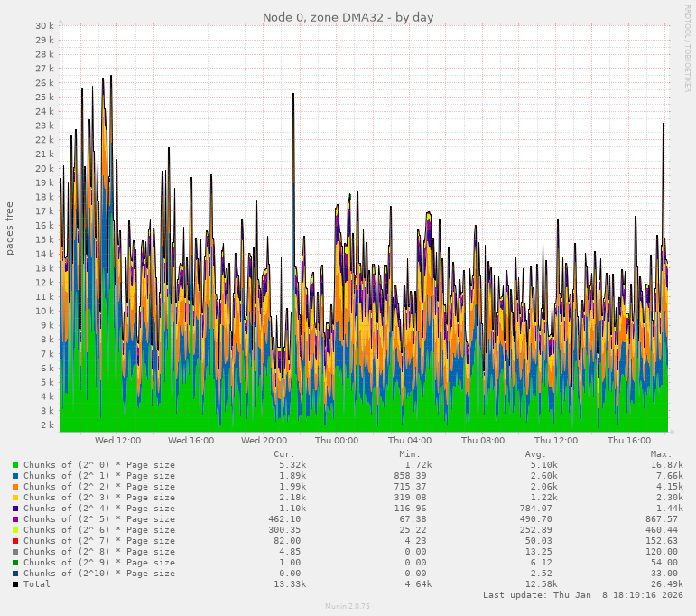696x616 pixels.
Task: Click the yellow swatch for Chunks of (2^ 3)
Action: point(15,498)
